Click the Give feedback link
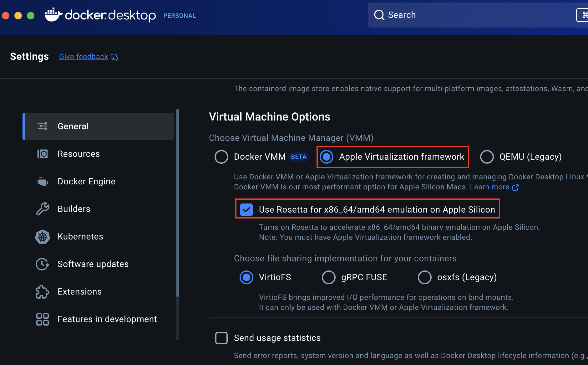Viewport: 588px width, 365px height. pos(84,57)
